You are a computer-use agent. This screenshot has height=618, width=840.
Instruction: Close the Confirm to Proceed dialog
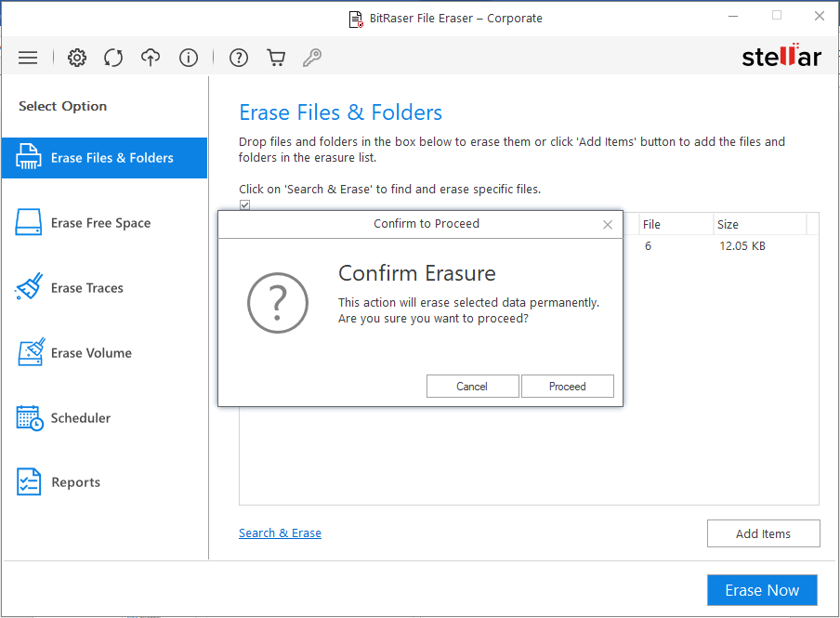[608, 225]
